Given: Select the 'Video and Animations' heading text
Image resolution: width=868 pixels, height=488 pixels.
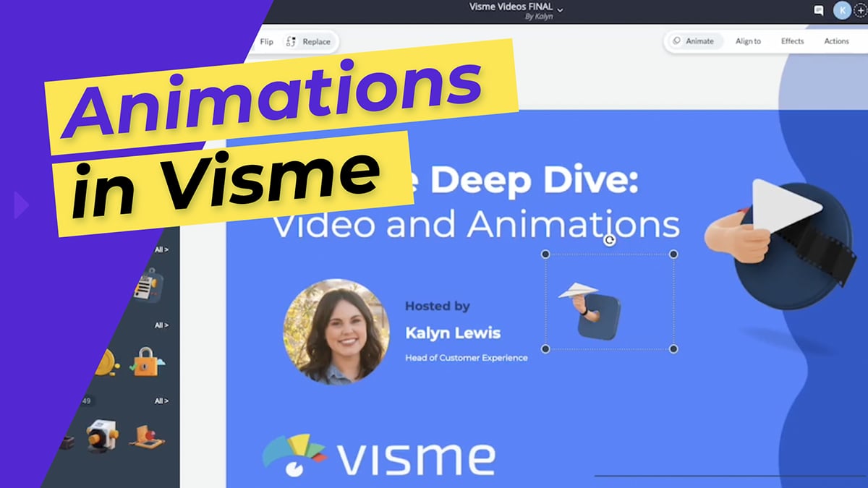Looking at the screenshot, I should (476, 225).
